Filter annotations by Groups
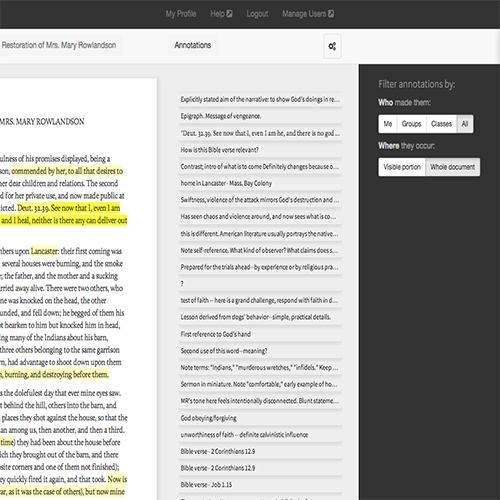The height and width of the screenshot is (500, 500). click(x=411, y=124)
